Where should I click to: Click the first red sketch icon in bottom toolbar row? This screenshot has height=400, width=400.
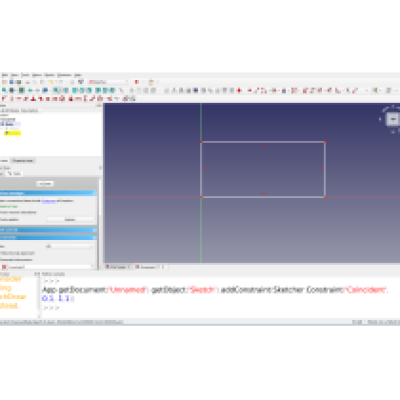4,98
